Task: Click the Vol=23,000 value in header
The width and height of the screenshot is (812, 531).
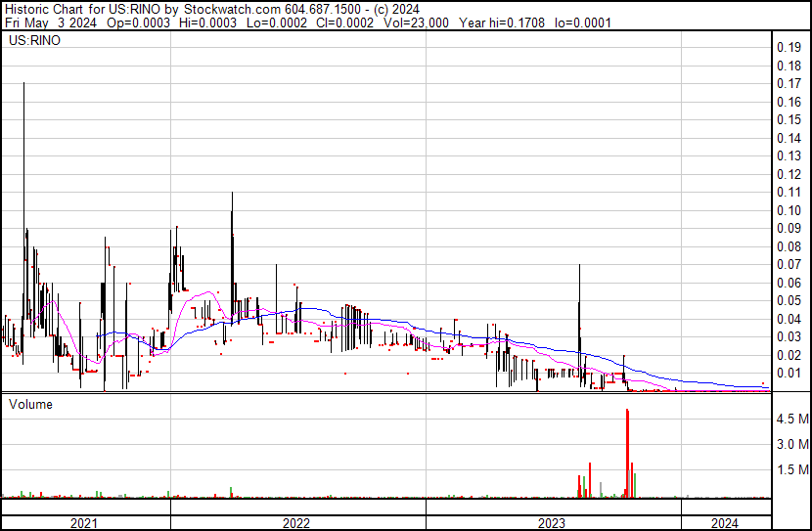Action: [415, 22]
